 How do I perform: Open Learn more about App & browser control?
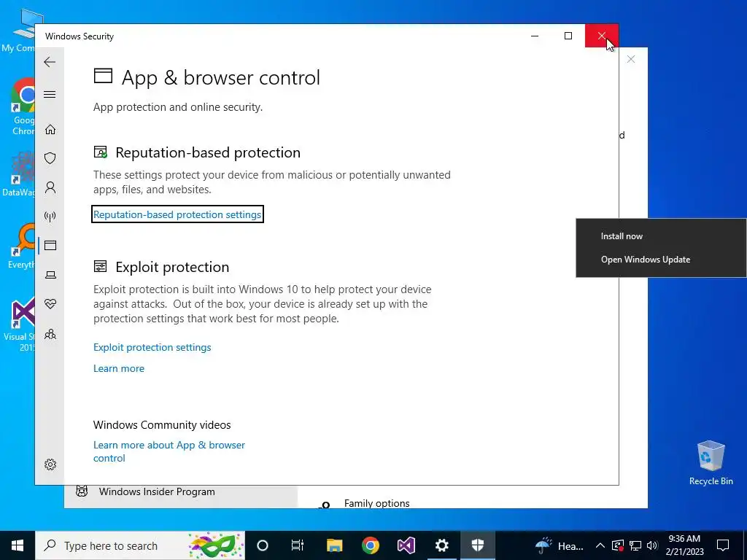[169, 451]
